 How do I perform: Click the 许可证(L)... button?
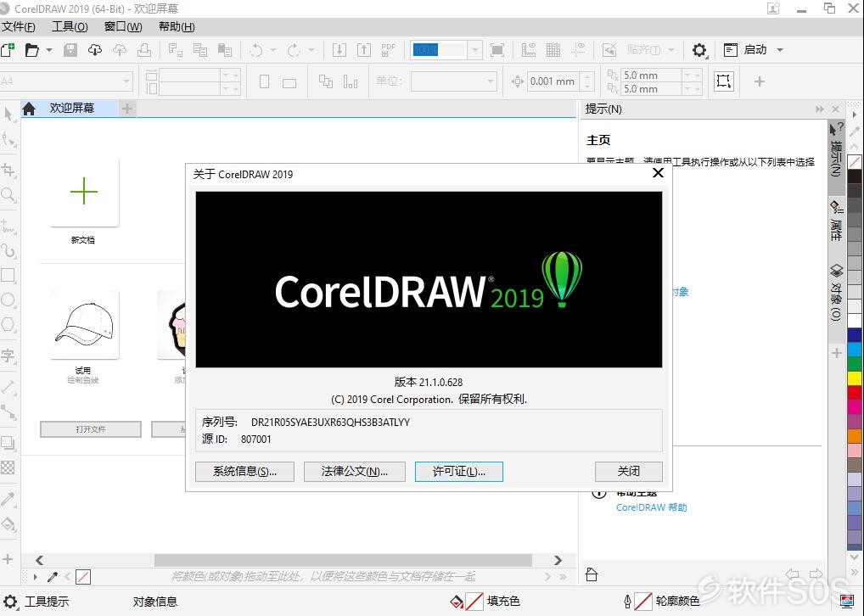point(458,472)
